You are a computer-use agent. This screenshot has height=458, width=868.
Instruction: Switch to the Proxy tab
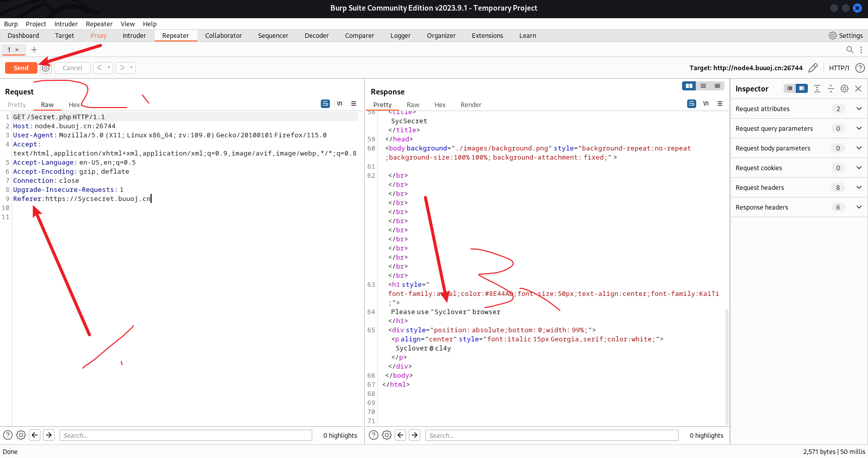click(99, 35)
